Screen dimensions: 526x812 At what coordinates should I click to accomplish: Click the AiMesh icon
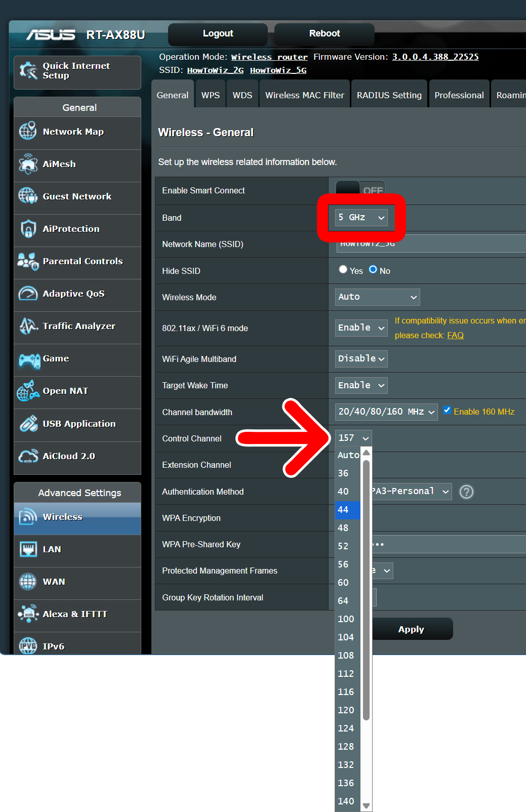point(28,164)
